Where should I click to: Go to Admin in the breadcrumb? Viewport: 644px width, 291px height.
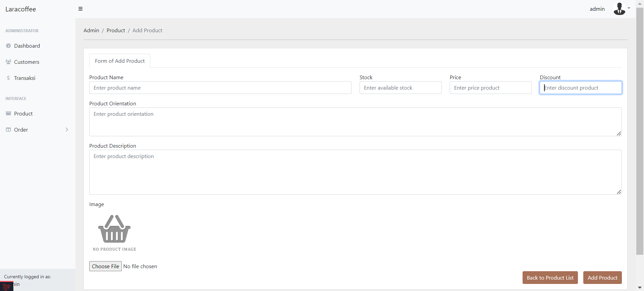(91, 30)
